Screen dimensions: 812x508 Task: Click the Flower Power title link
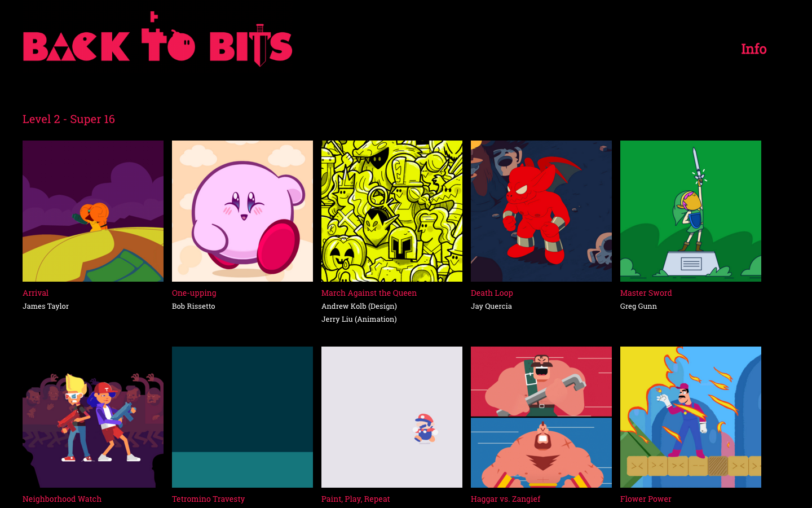tap(646, 499)
